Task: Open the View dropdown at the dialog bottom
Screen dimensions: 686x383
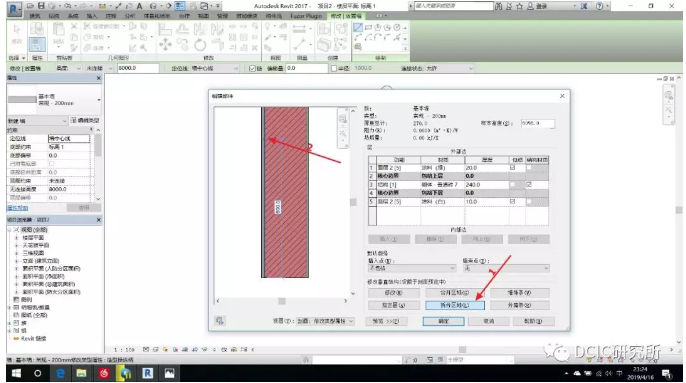Action: click(325, 321)
